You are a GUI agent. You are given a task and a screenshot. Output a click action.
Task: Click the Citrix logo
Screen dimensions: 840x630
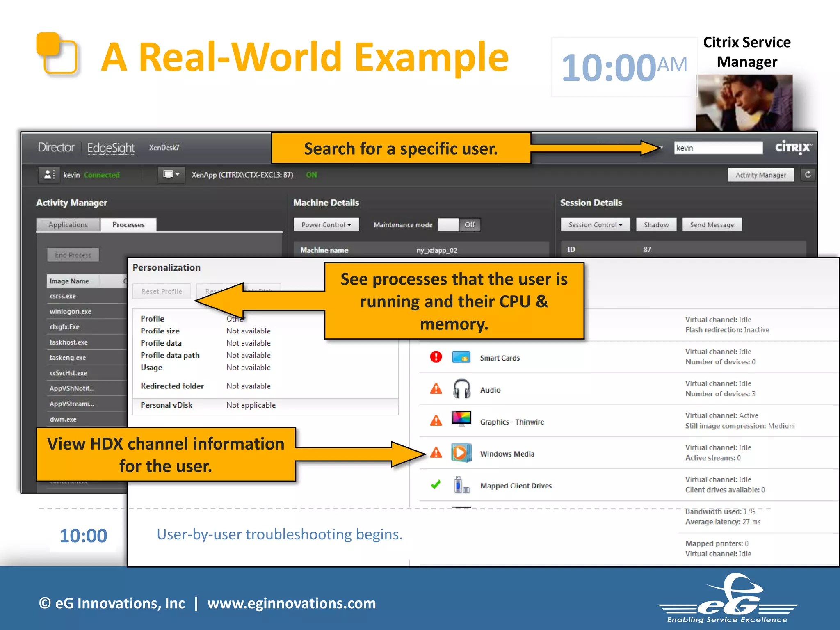point(793,148)
